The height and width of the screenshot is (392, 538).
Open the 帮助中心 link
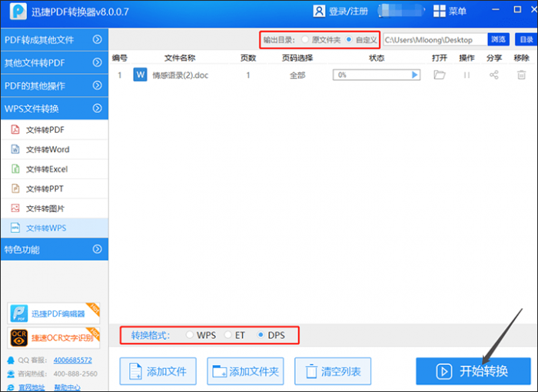point(68,387)
